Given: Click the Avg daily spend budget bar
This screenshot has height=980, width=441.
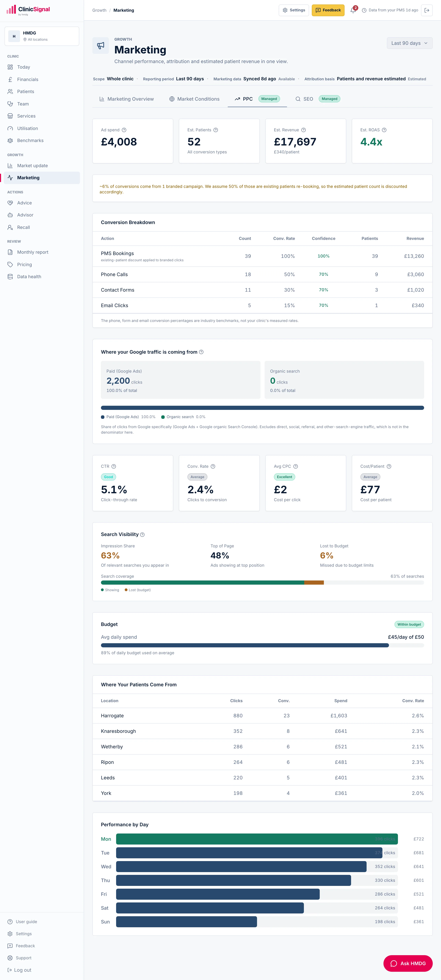Looking at the screenshot, I should click(x=262, y=645).
